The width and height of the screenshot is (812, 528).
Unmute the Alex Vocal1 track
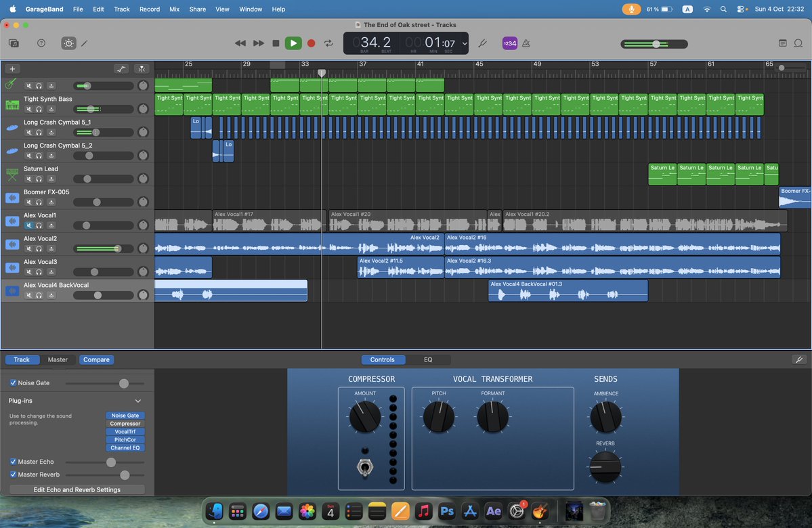point(29,225)
